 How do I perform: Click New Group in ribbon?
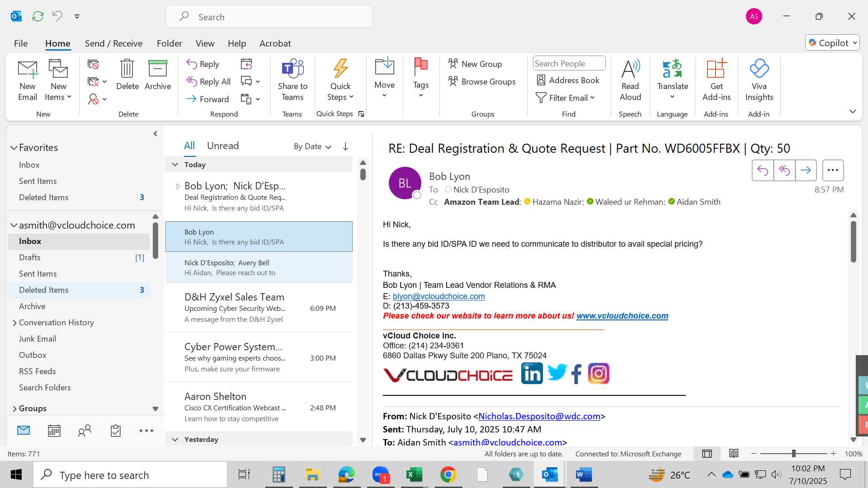(x=475, y=64)
